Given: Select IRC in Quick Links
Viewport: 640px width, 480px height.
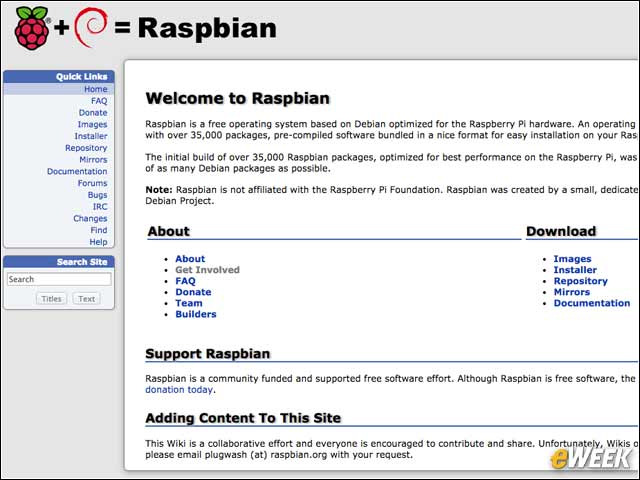Looking at the screenshot, I should (99, 207).
